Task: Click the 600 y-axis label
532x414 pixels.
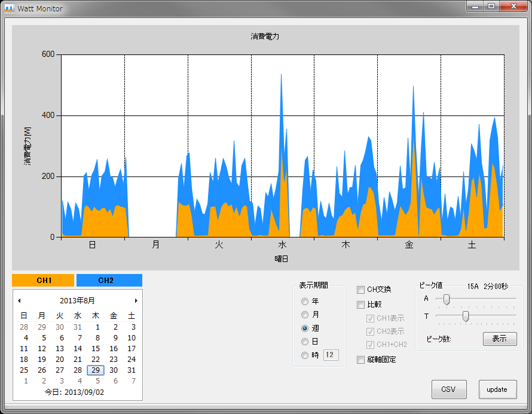Action: [x=48, y=54]
